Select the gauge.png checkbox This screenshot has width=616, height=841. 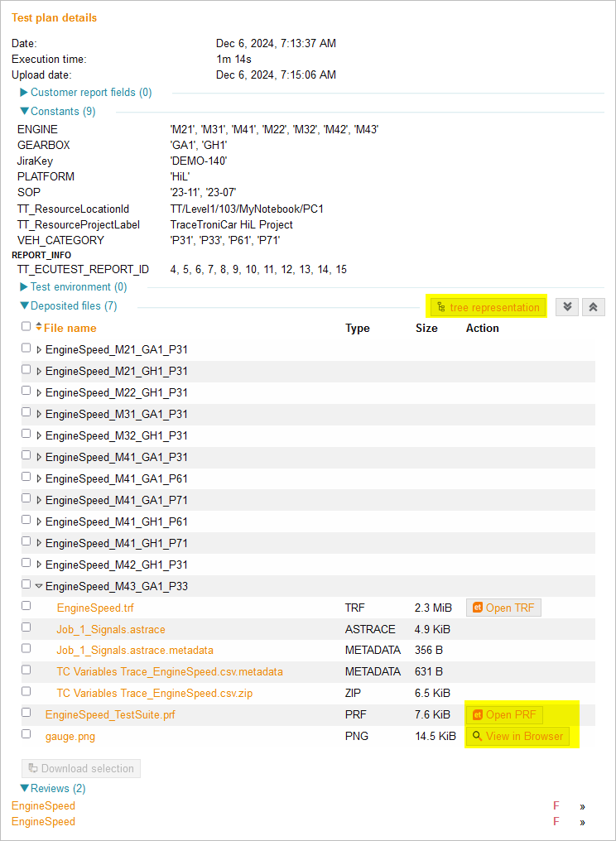point(26,734)
